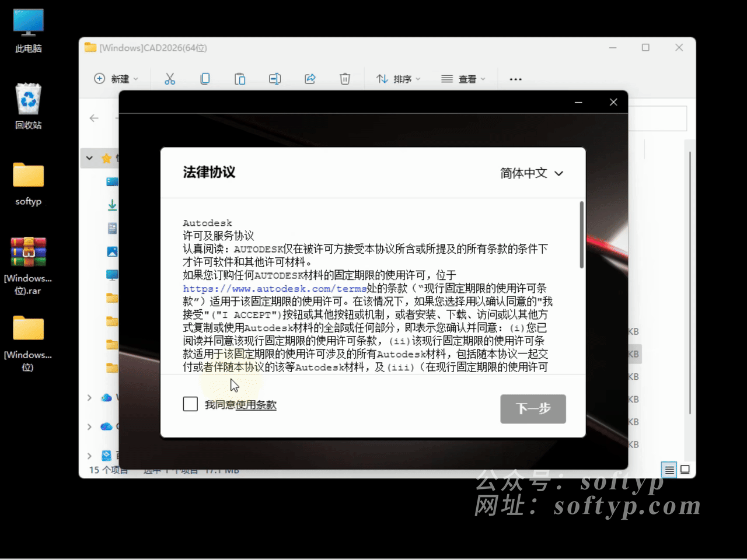Switch to the list view toggle
747x560 pixels.
click(669, 470)
